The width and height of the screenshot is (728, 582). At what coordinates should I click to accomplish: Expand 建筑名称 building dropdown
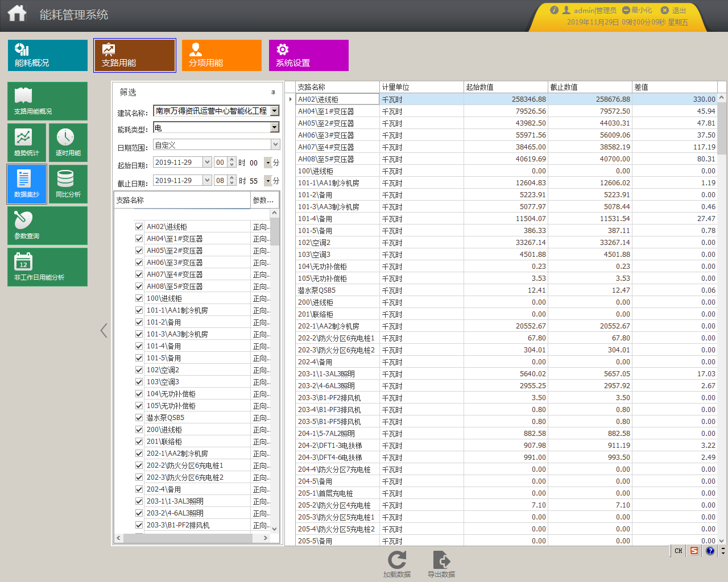tap(275, 111)
